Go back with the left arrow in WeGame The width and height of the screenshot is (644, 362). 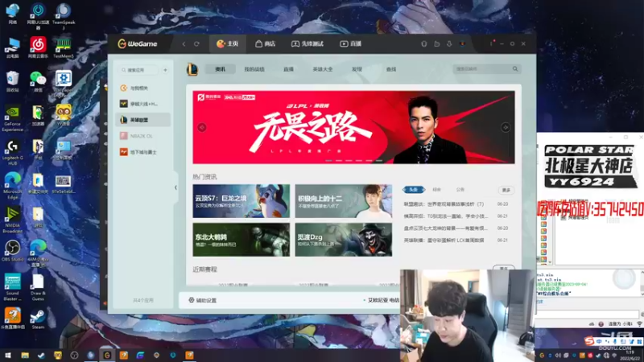(x=184, y=44)
